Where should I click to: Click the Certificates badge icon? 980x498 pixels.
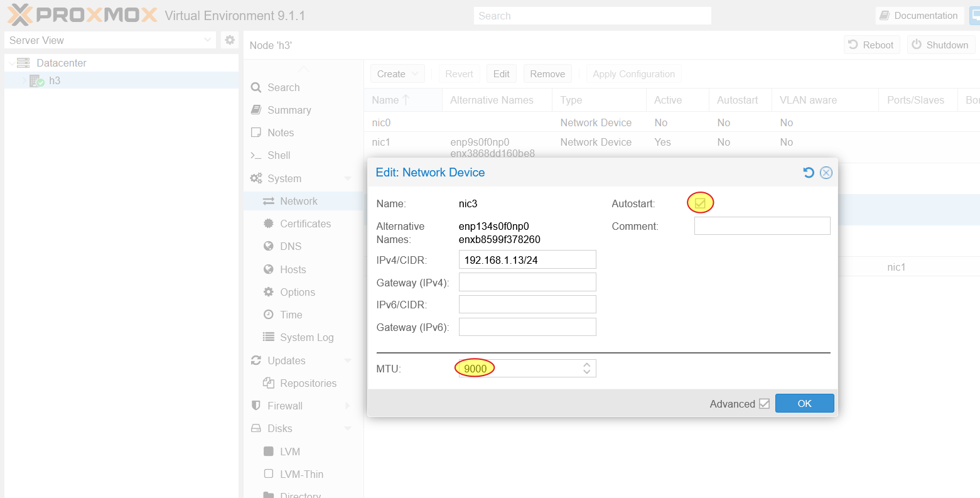[x=269, y=224]
